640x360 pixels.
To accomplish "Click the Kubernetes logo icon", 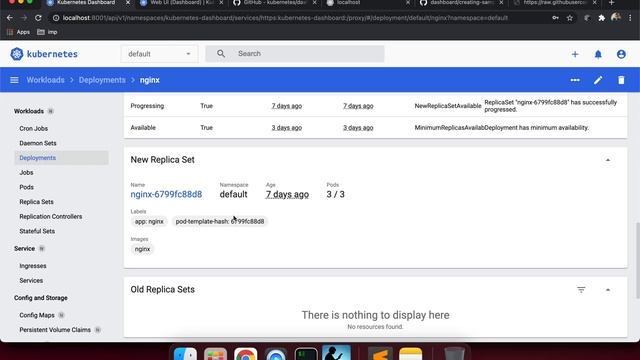I will pyautogui.click(x=17, y=54).
